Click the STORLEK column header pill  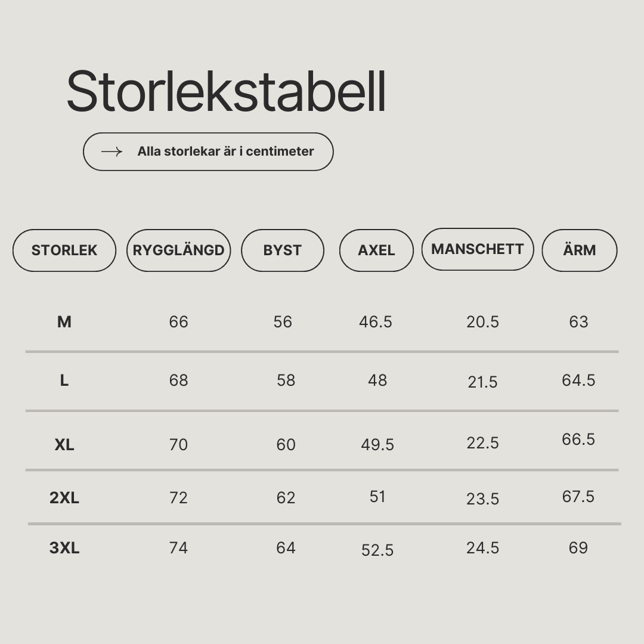pos(64,250)
